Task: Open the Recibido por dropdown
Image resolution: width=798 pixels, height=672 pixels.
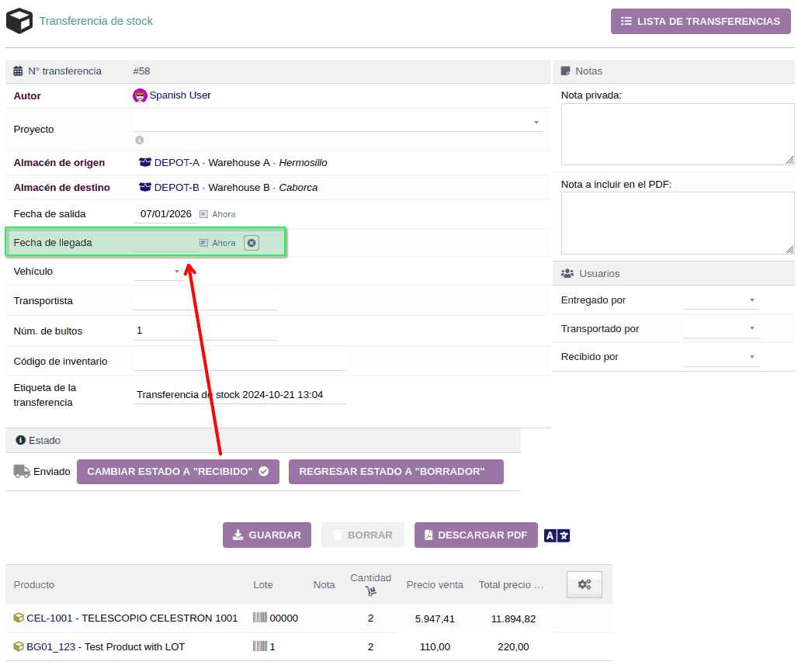Action: point(720,357)
